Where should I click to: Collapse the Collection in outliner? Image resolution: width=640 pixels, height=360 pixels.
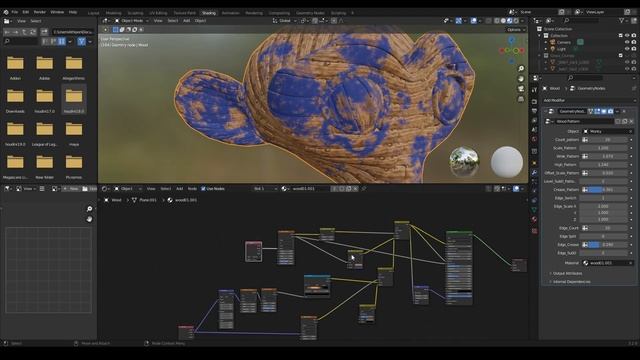540,36
